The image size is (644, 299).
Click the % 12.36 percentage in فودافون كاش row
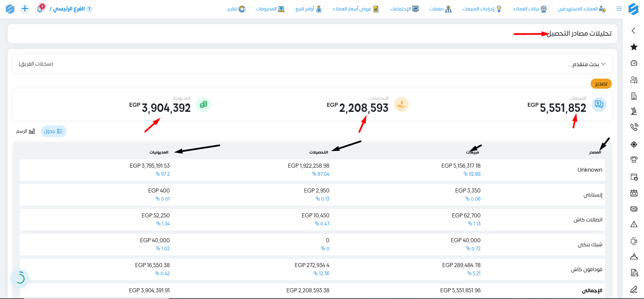point(321,273)
